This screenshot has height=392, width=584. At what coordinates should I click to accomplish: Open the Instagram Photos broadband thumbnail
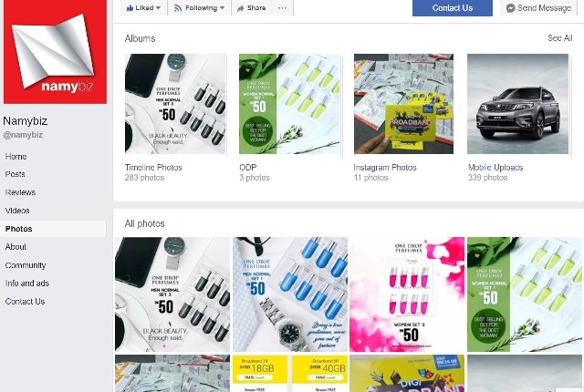pos(403,104)
